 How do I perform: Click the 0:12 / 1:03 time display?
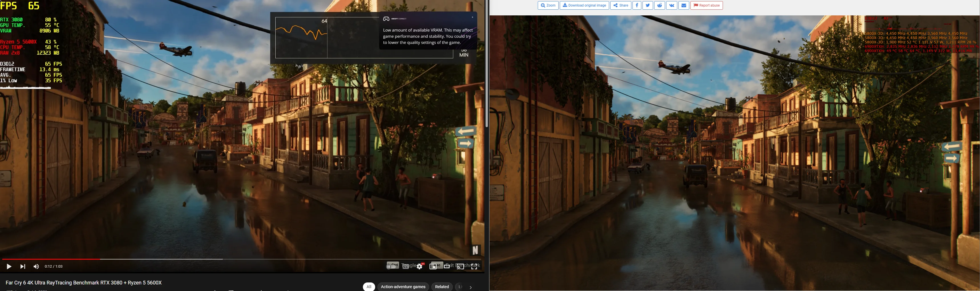click(x=54, y=266)
